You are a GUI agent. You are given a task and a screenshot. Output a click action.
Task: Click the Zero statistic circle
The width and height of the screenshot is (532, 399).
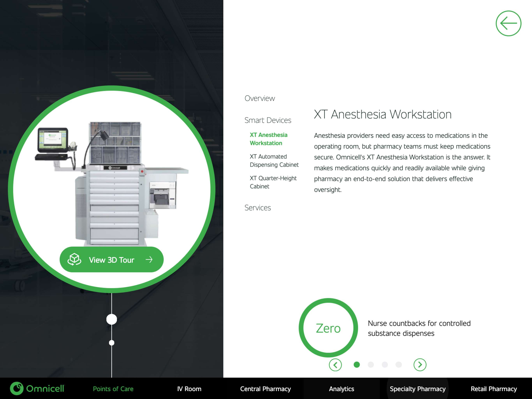328,328
